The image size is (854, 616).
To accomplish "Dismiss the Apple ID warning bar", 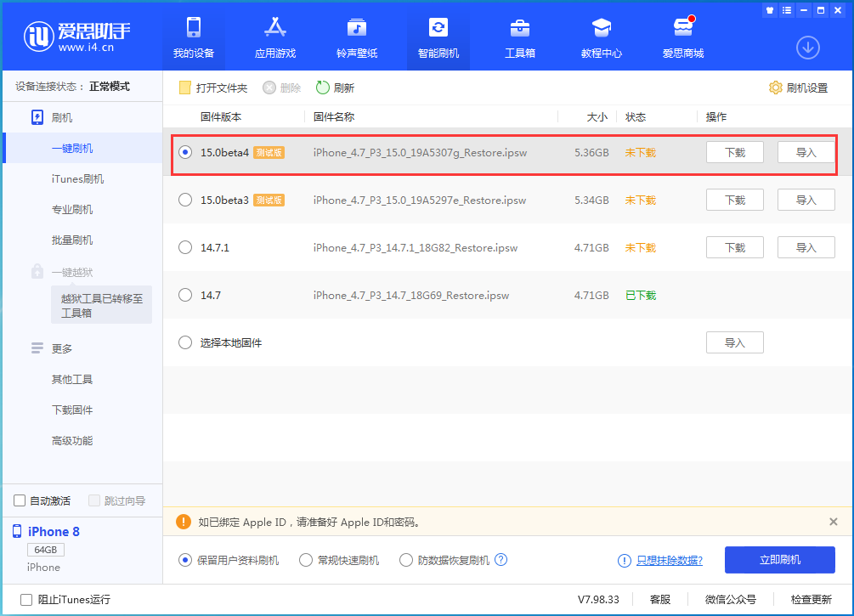I will (833, 522).
